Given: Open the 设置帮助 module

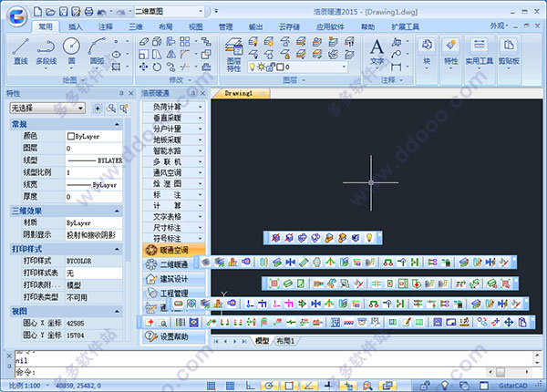Looking at the screenshot, I should click(174, 336).
